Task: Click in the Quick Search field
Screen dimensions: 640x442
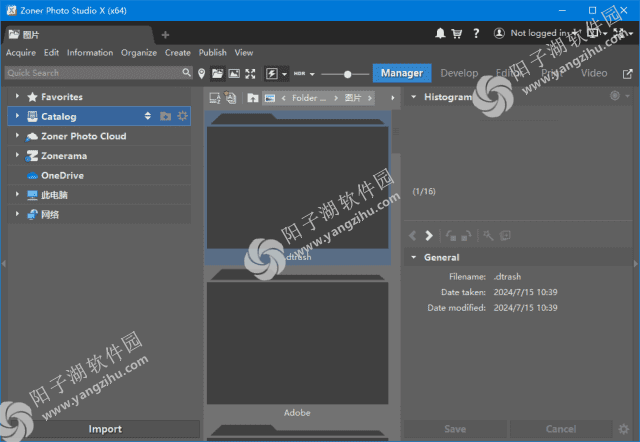Action: [x=93, y=73]
